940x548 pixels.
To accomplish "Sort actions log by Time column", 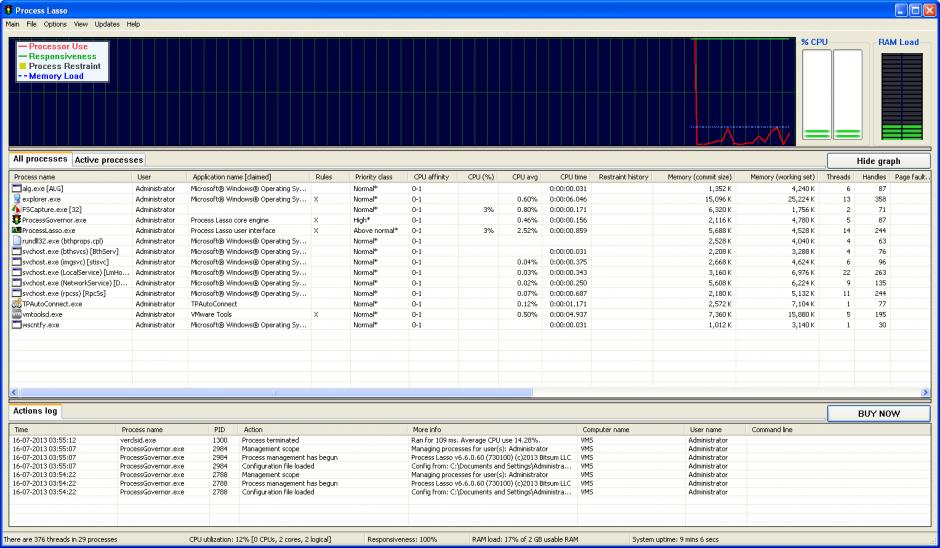I will pyautogui.click(x=63, y=429).
